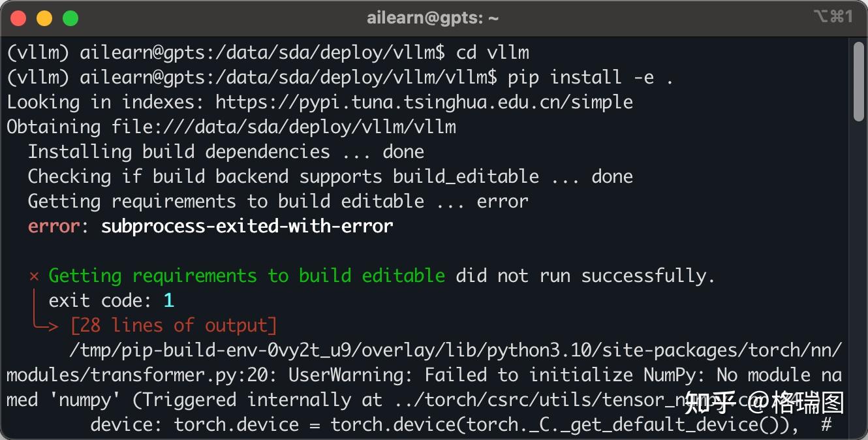Click the red "error" label
868x440 pixels.
point(54,227)
